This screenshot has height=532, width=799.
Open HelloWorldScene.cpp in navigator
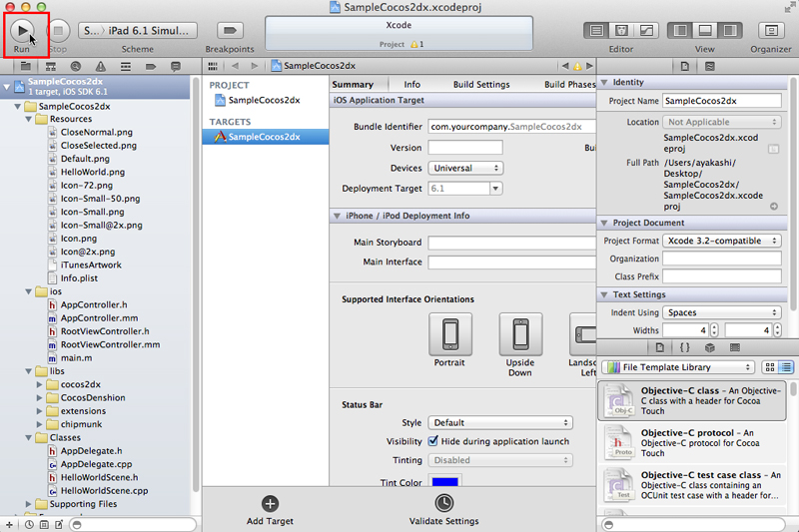[x=104, y=491]
